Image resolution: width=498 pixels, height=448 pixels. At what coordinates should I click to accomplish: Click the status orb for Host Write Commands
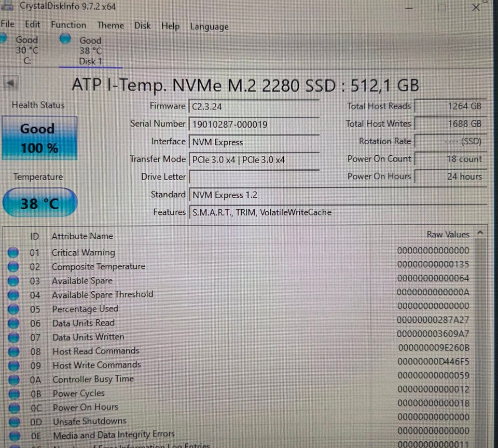pyautogui.click(x=13, y=365)
